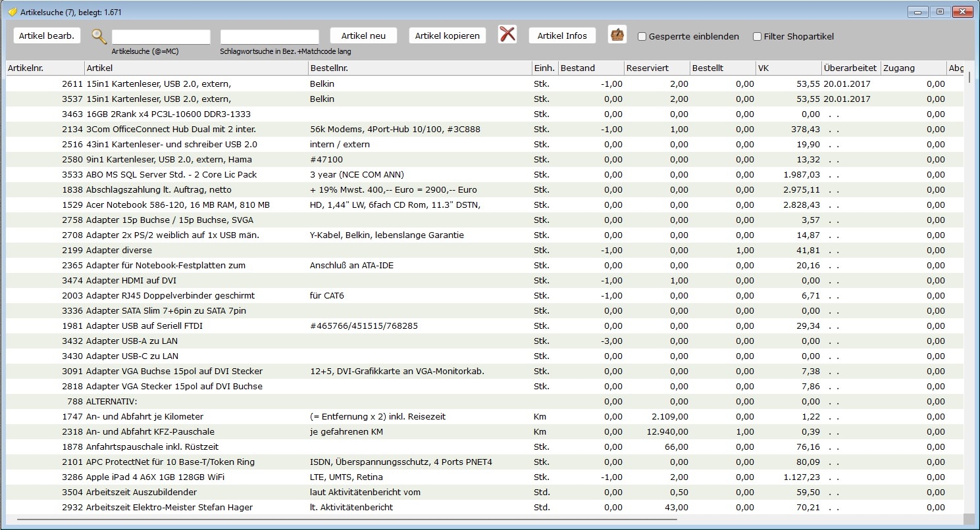Click the reserved quantity 12.940,00 cell
The width and height of the screenshot is (980, 530).
[x=668, y=431]
